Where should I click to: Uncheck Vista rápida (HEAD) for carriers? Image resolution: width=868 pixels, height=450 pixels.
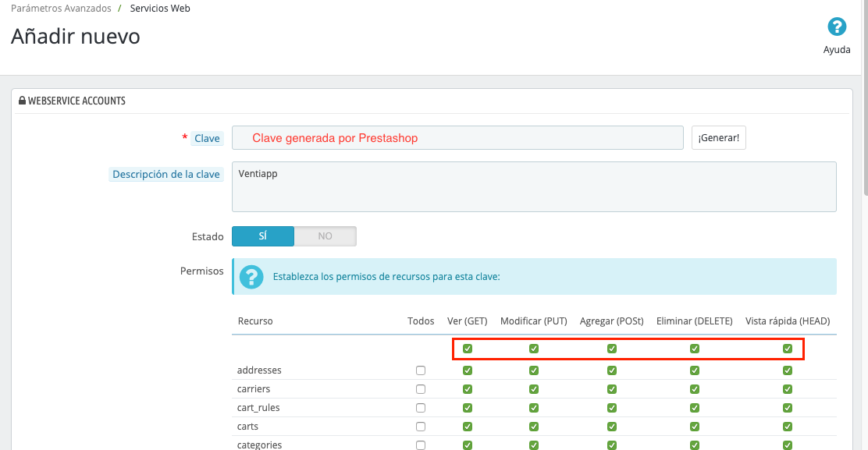pyautogui.click(x=787, y=389)
